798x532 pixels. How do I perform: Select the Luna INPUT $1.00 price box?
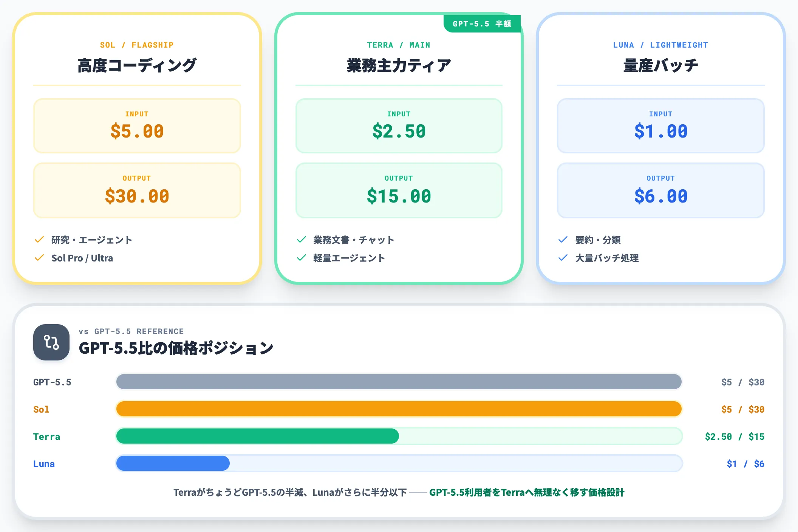click(x=661, y=126)
